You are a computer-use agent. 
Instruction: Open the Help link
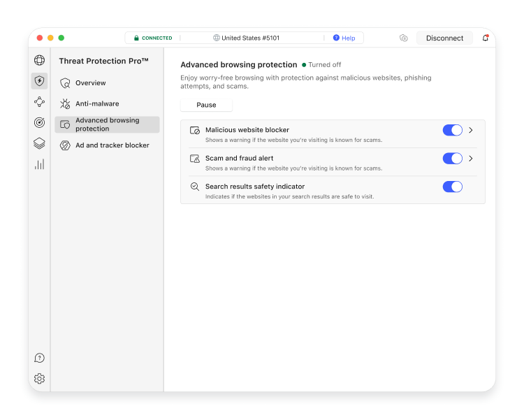pos(348,38)
